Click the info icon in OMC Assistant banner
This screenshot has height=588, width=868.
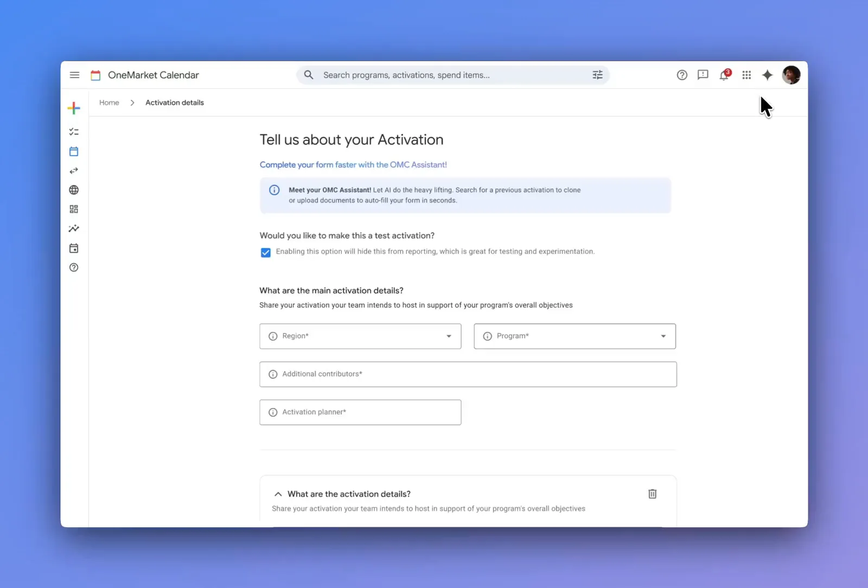click(x=275, y=190)
